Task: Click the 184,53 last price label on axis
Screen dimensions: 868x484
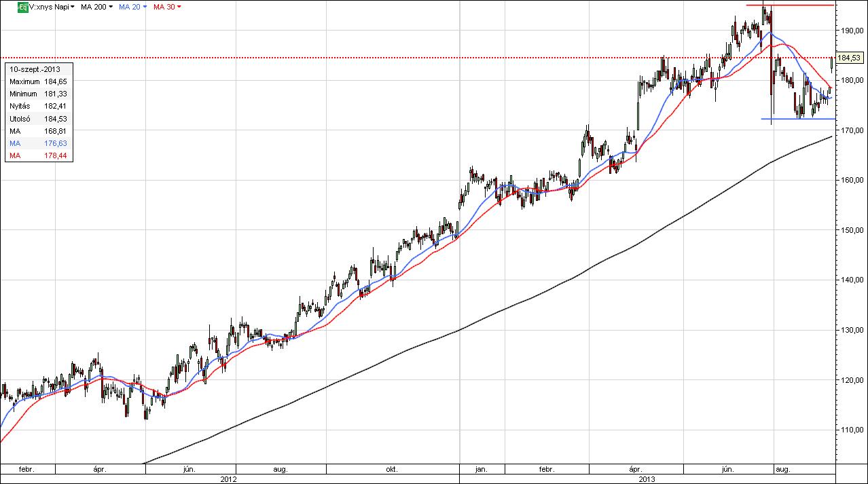Action: coord(850,58)
